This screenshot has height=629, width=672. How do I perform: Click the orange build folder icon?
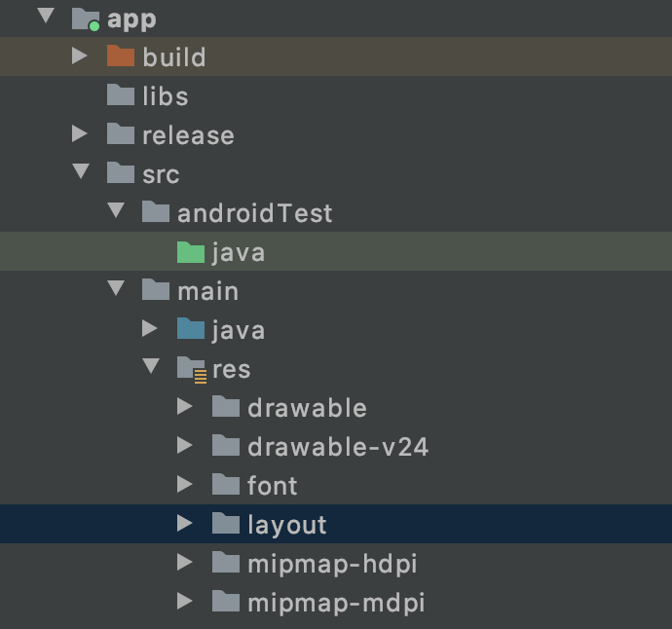click(121, 56)
